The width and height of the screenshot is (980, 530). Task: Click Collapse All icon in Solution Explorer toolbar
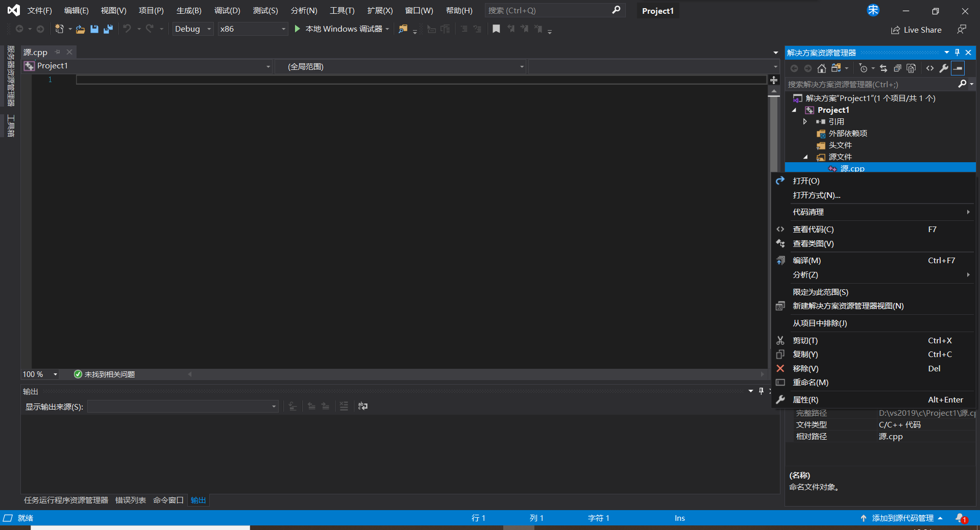click(x=897, y=68)
